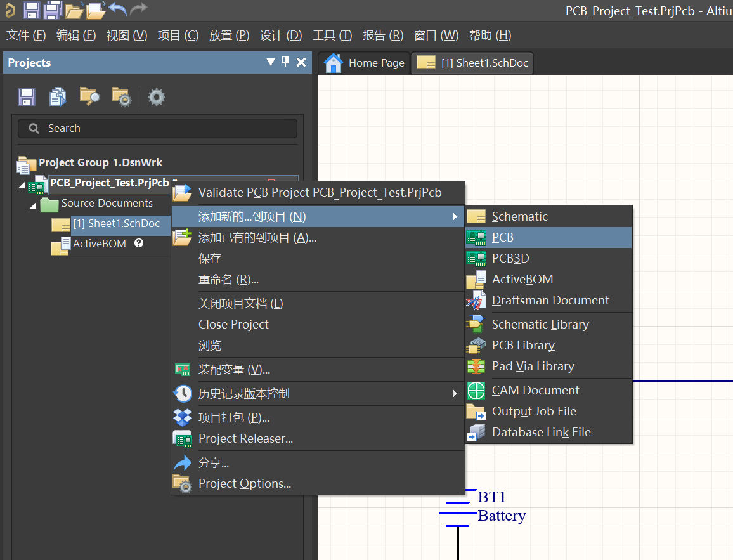Viewport: 733px width, 560px height.
Task: Click the Search field in Projects panel
Action: pos(157,128)
